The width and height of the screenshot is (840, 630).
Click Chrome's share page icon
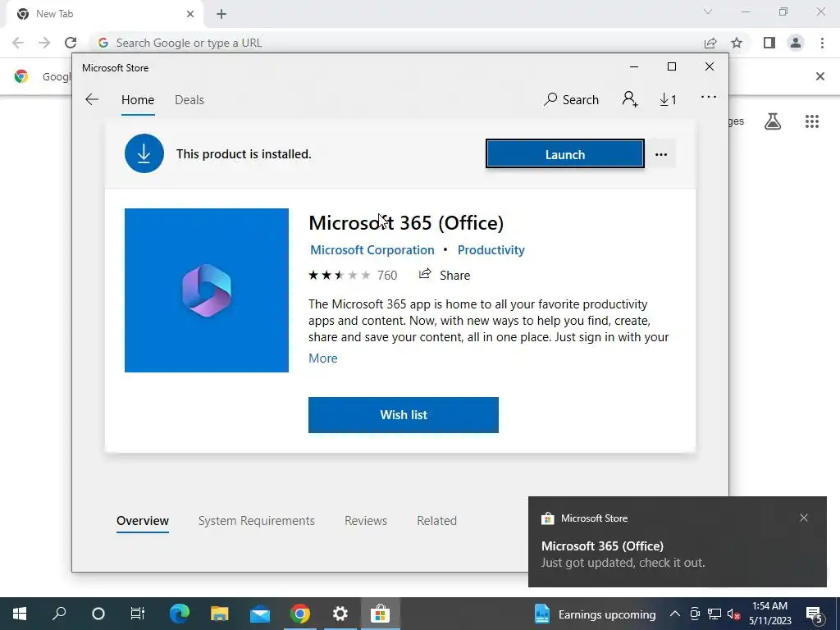pos(710,43)
